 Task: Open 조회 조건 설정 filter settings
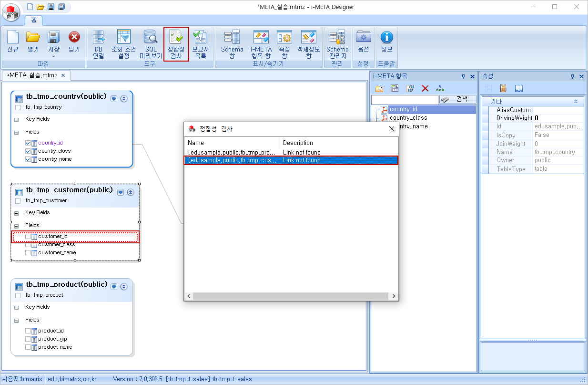123,44
